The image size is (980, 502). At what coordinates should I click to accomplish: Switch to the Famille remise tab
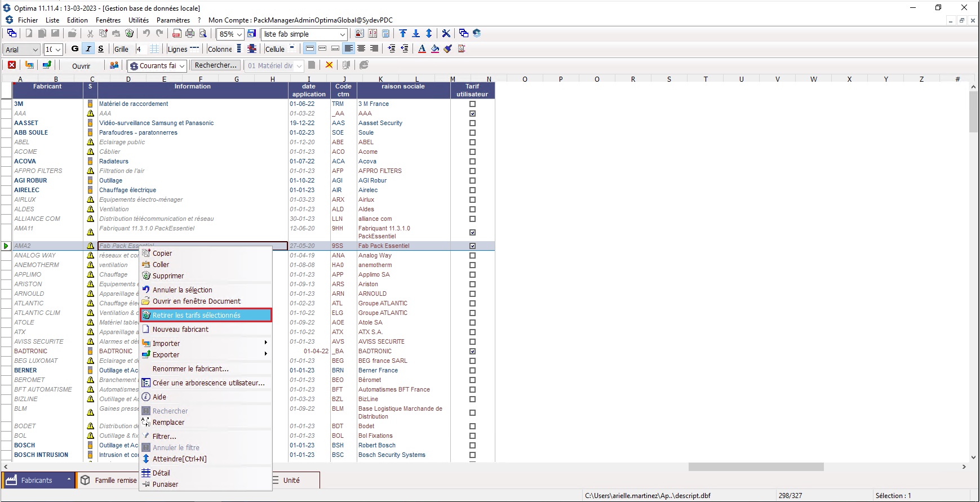tap(109, 480)
